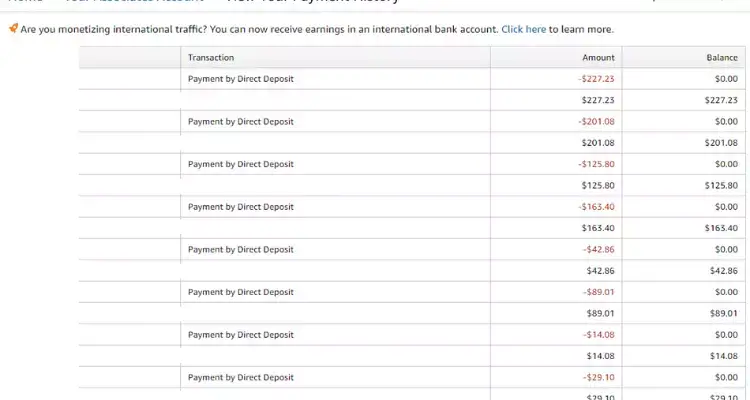Click the megaphone announcement icon
The width and height of the screenshot is (750, 400).
(13, 29)
